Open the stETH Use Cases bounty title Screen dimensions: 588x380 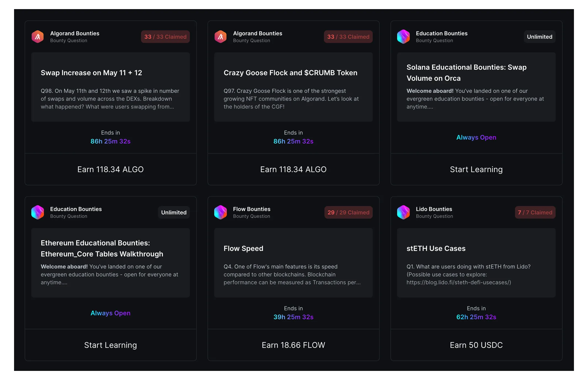[x=436, y=248]
